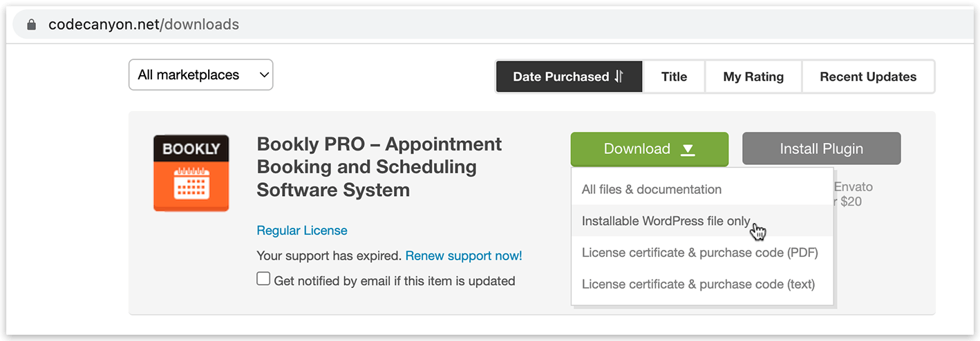Sort by Date Purchased
This screenshot has width=980, height=341.
click(x=569, y=77)
